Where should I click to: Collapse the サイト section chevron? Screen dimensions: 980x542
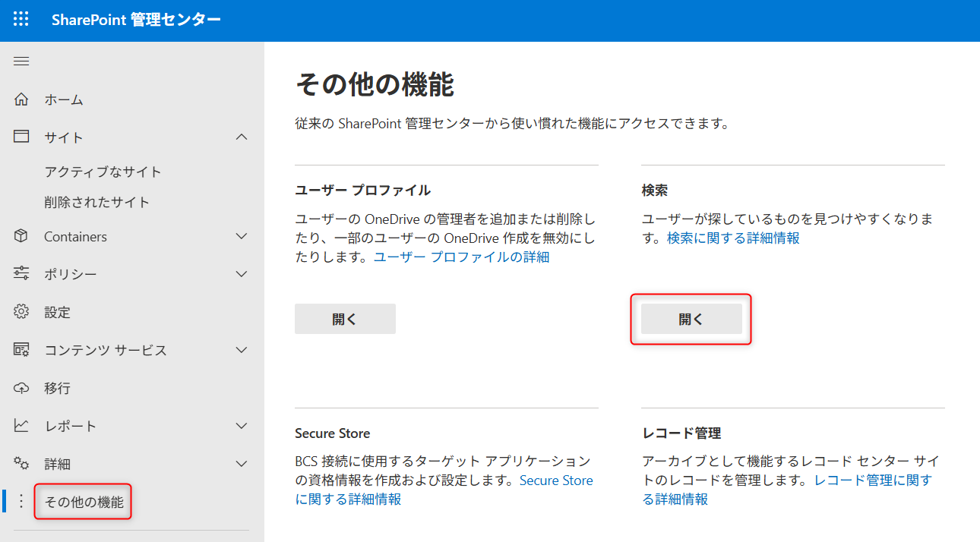pyautogui.click(x=242, y=137)
